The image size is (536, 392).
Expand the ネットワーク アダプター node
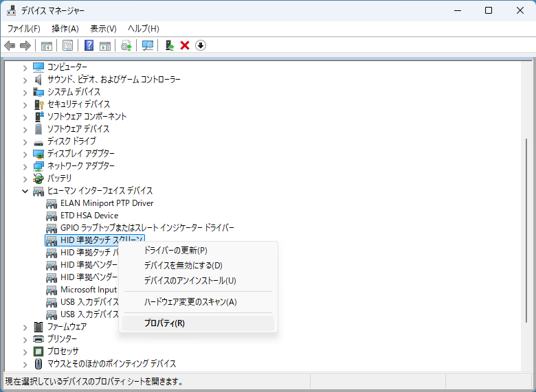(x=25, y=166)
